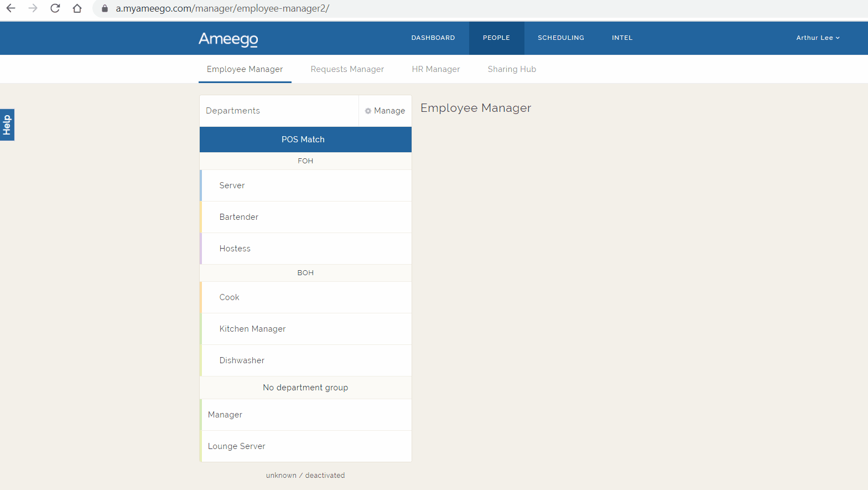This screenshot has height=490, width=868.
Task: Click the site padlock security icon
Action: click(105, 8)
